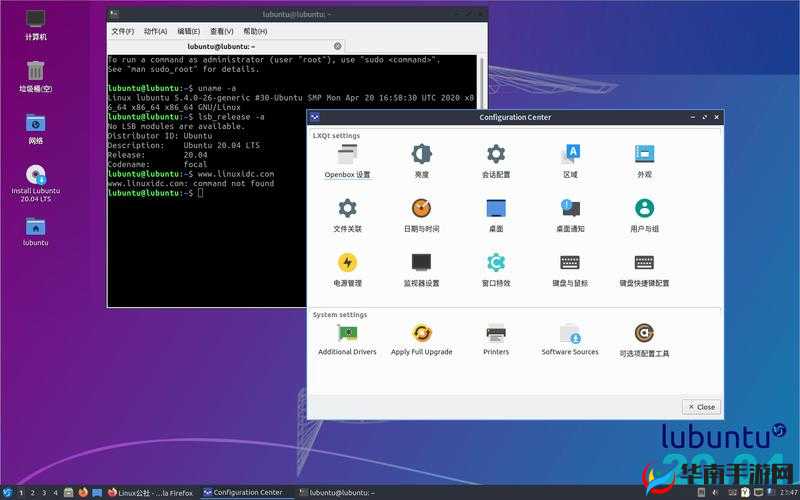
Task: Open Software Sources icon
Action: pos(570,340)
